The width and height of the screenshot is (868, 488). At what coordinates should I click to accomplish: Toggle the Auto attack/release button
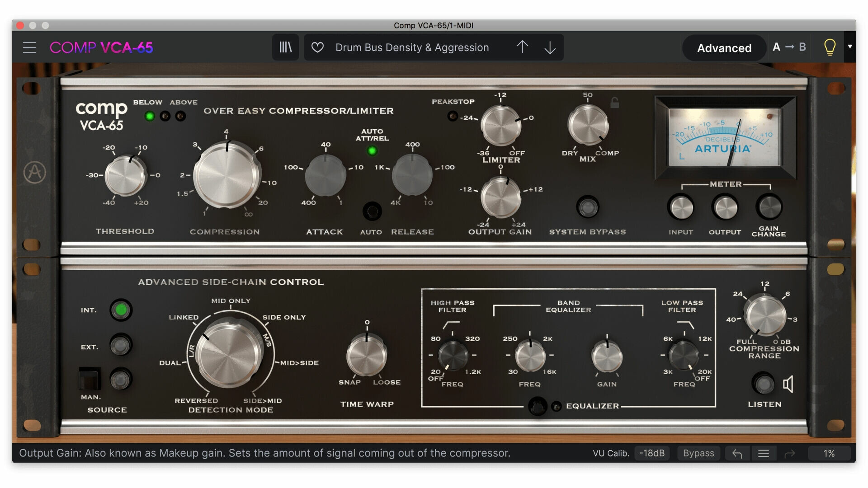(372, 211)
